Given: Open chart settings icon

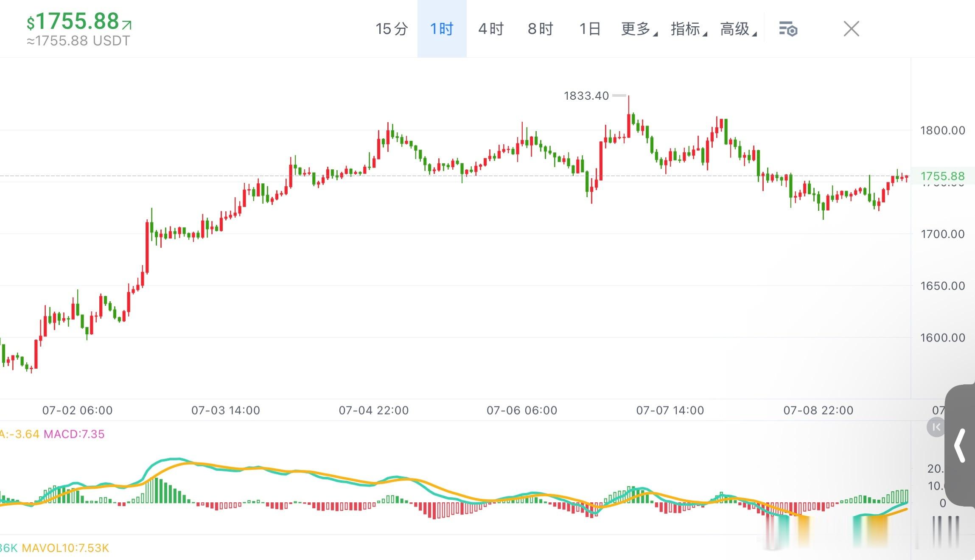Looking at the screenshot, I should click(788, 29).
